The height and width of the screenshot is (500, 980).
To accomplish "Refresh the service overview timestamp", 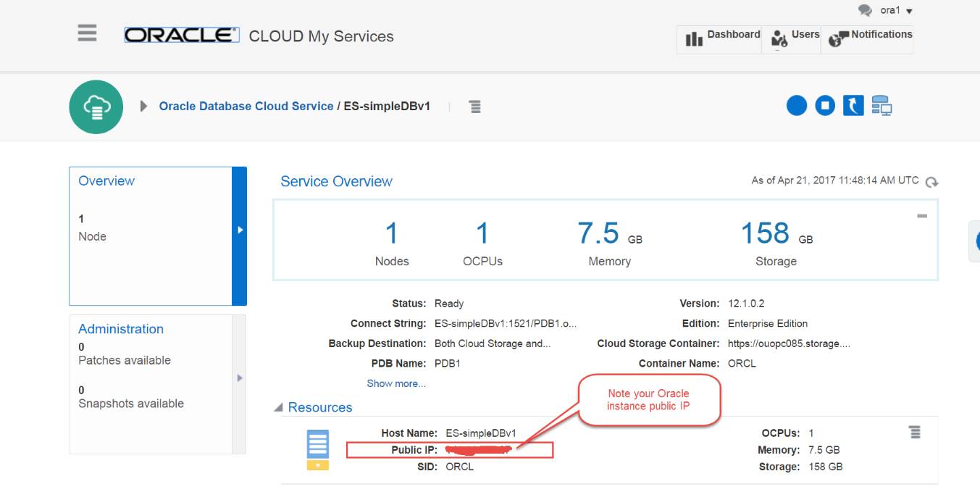I will click(x=932, y=182).
